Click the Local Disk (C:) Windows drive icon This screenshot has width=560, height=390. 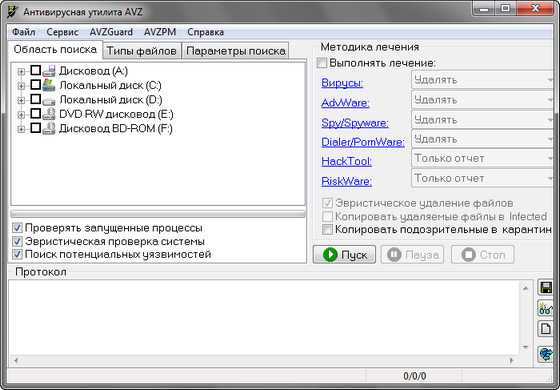(x=49, y=85)
